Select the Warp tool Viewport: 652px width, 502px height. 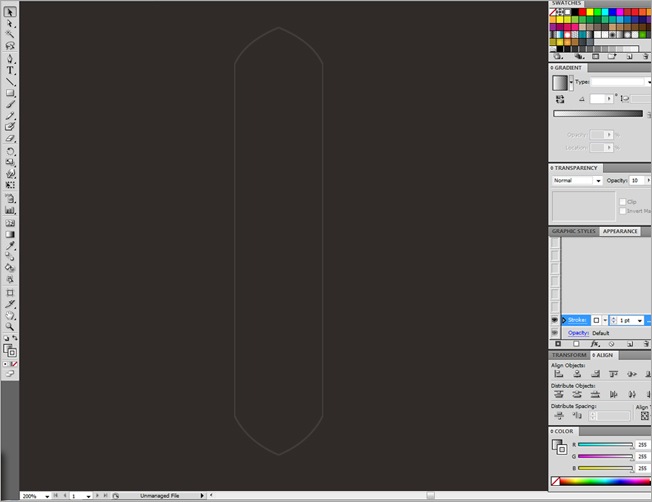10,173
